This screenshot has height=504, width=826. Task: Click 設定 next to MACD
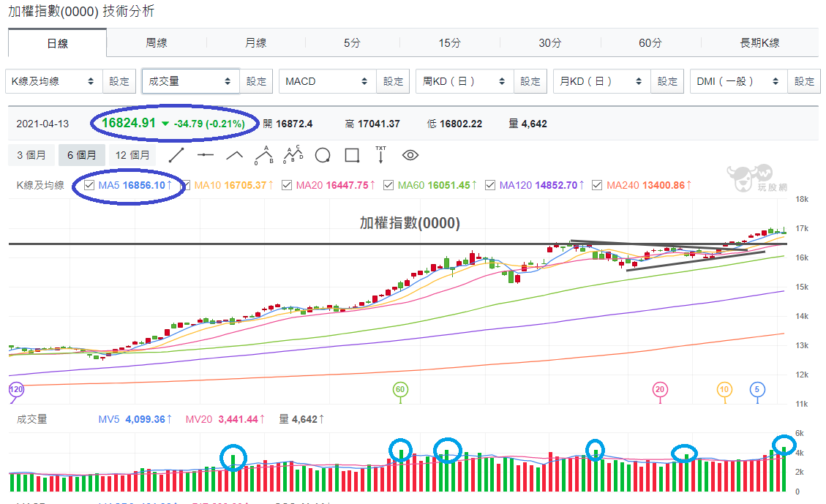click(x=393, y=81)
